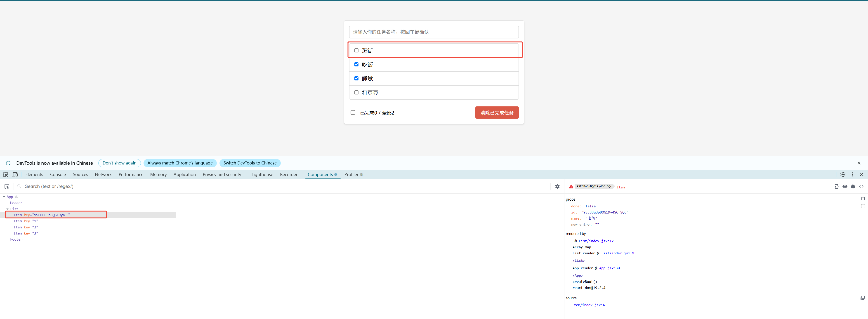This screenshot has width=868, height=319.
Task: Open the Console tab
Action: (x=58, y=174)
